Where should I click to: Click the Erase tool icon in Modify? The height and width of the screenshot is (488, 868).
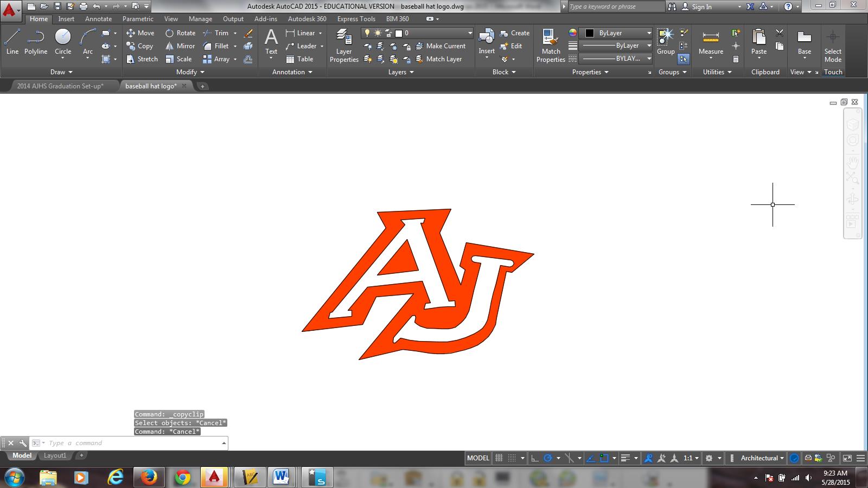coord(248,33)
